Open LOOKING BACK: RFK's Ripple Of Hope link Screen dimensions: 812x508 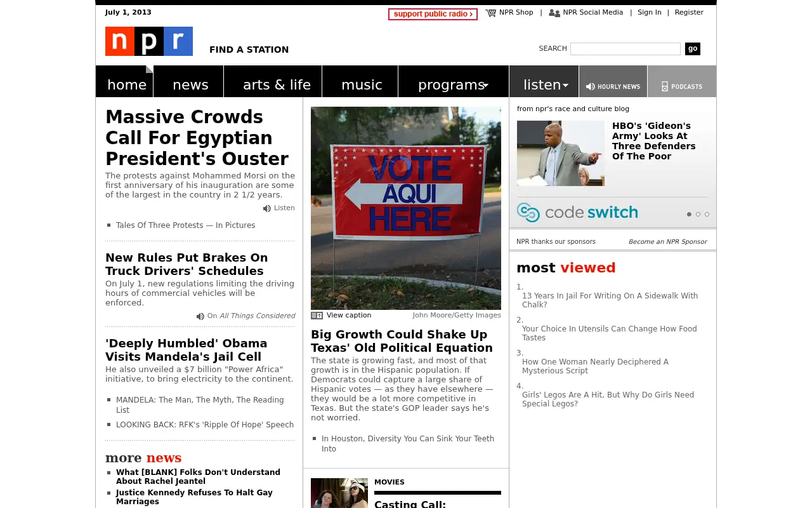click(205, 425)
